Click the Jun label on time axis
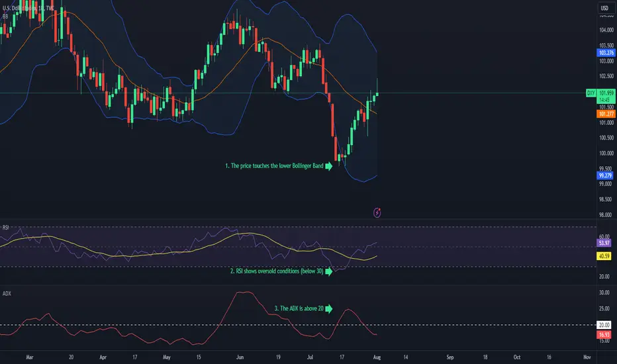 (x=240, y=357)
